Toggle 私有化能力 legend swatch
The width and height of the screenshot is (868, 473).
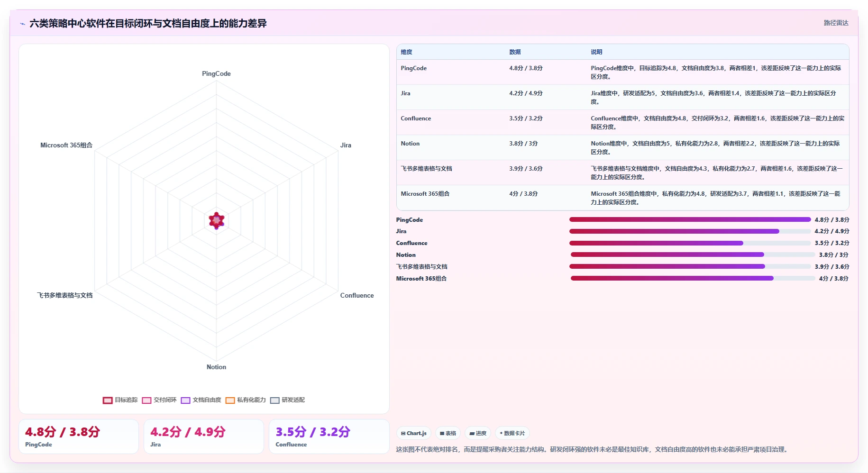(x=230, y=400)
